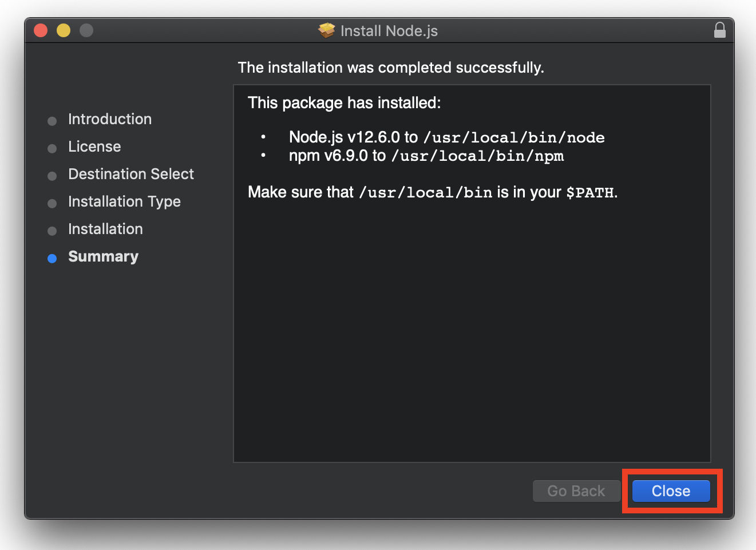Click the Introduction step indicator dot

(52, 121)
